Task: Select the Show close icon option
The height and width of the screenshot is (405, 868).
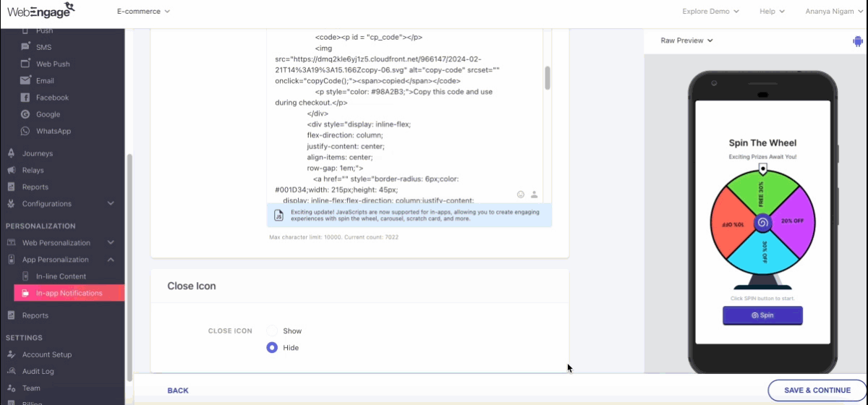Action: pos(273,331)
